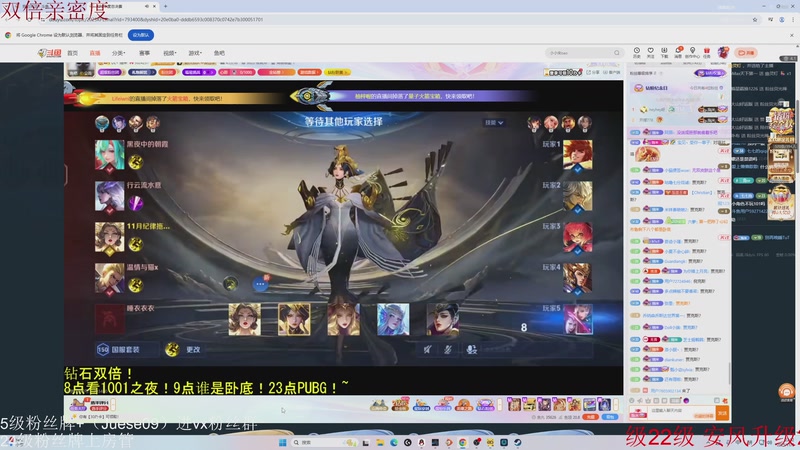Select player 黑夜中的朝霞's hero portrait

click(109, 155)
